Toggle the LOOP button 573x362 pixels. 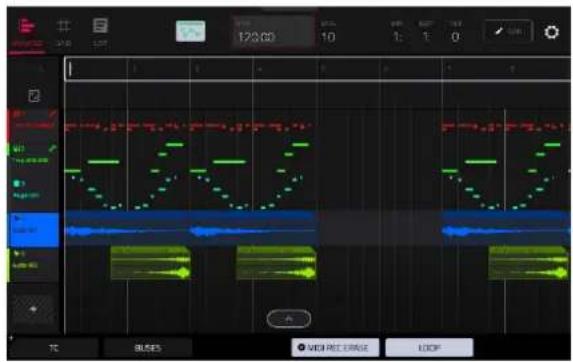(429, 347)
